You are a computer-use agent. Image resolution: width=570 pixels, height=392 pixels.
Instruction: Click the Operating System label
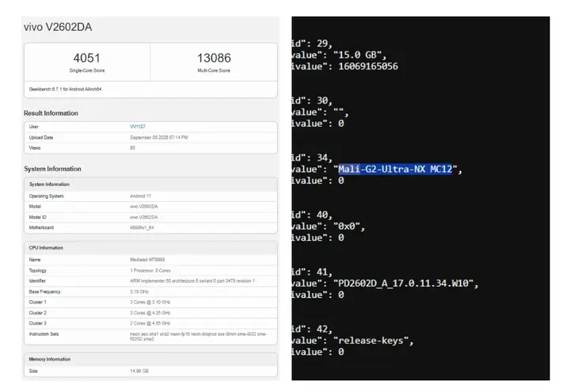click(x=46, y=196)
